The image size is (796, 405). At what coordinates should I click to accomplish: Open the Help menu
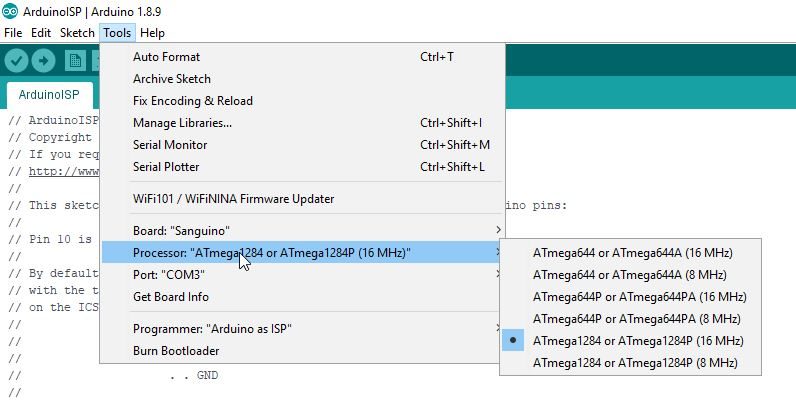152,33
